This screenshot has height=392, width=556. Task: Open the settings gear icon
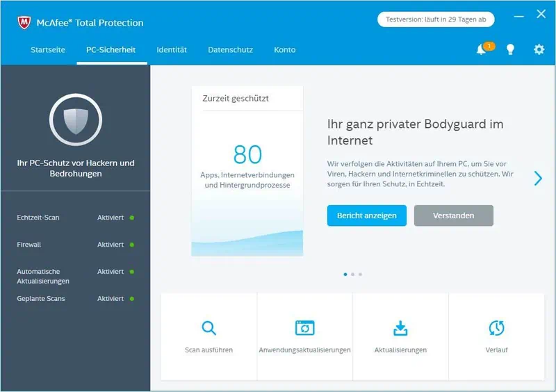pyautogui.click(x=539, y=49)
